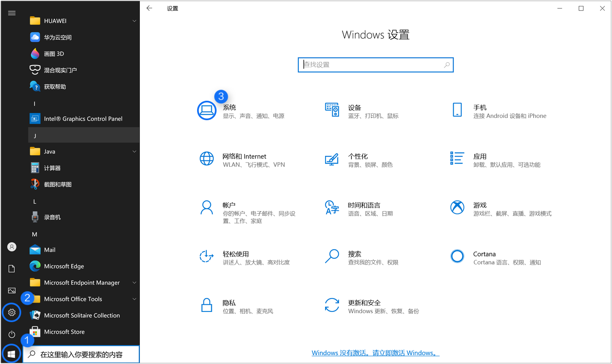
Task: Open the 网络和 Internet globe icon
Action: (207, 159)
